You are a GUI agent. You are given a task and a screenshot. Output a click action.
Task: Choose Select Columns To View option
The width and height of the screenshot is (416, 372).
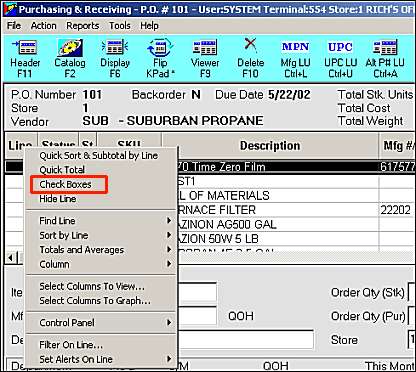(x=100, y=286)
